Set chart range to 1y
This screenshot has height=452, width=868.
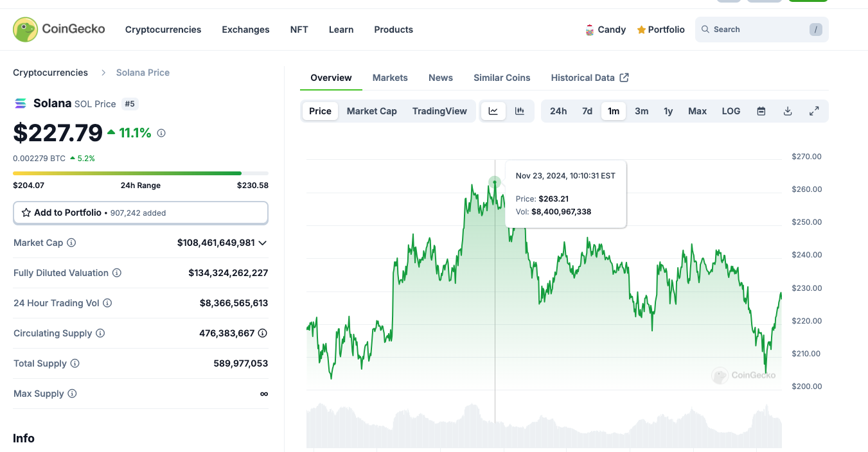pyautogui.click(x=668, y=111)
